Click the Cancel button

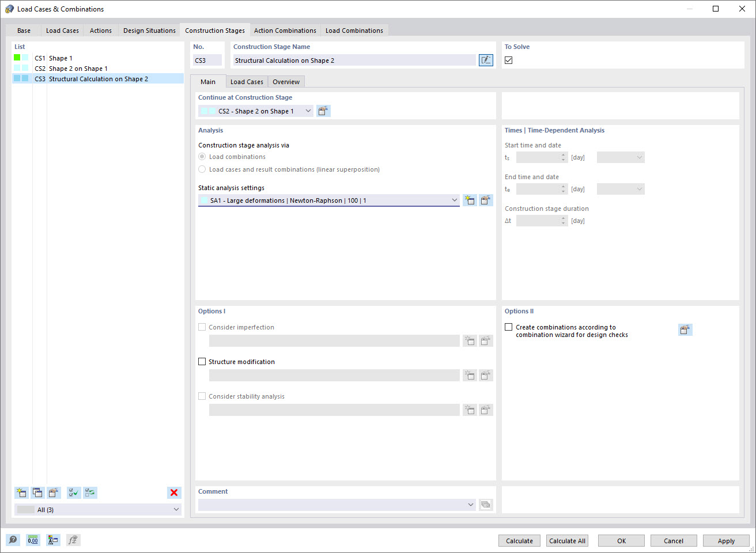pyautogui.click(x=674, y=541)
